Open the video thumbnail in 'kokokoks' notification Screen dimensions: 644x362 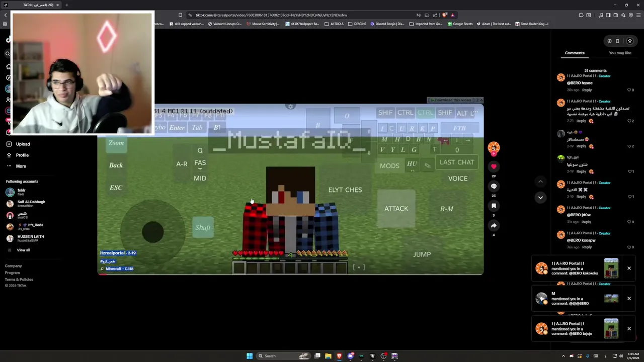coord(611,268)
